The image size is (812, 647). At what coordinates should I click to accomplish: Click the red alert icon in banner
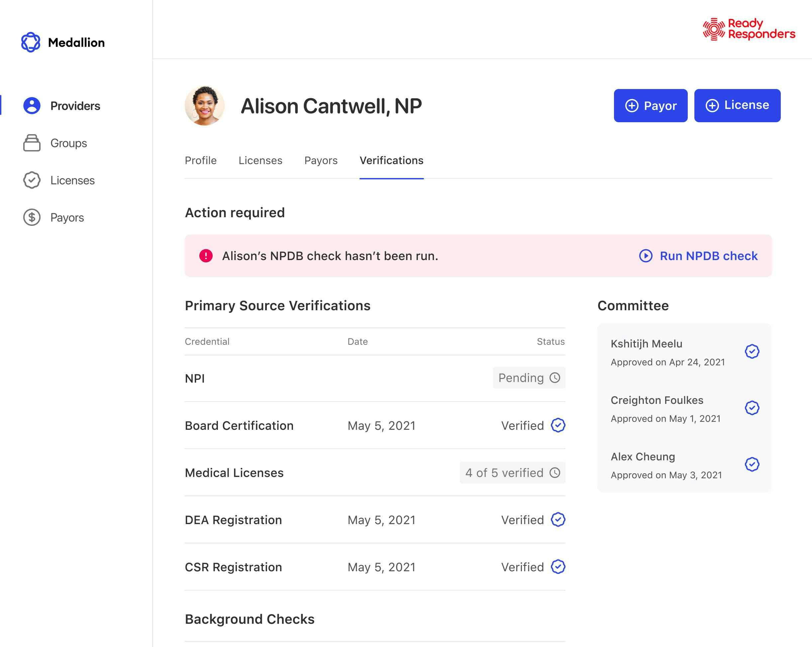tap(206, 256)
